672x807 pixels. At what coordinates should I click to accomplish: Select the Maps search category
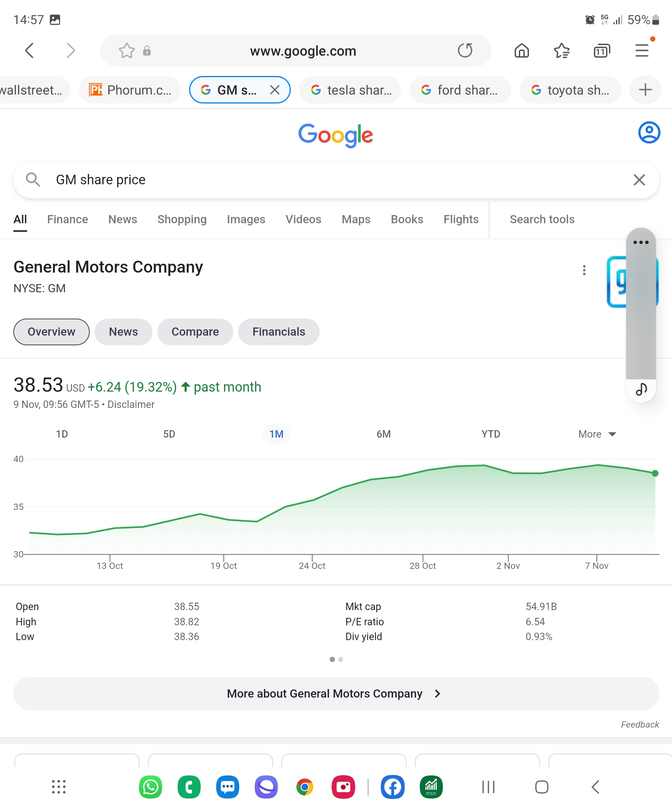pos(356,219)
